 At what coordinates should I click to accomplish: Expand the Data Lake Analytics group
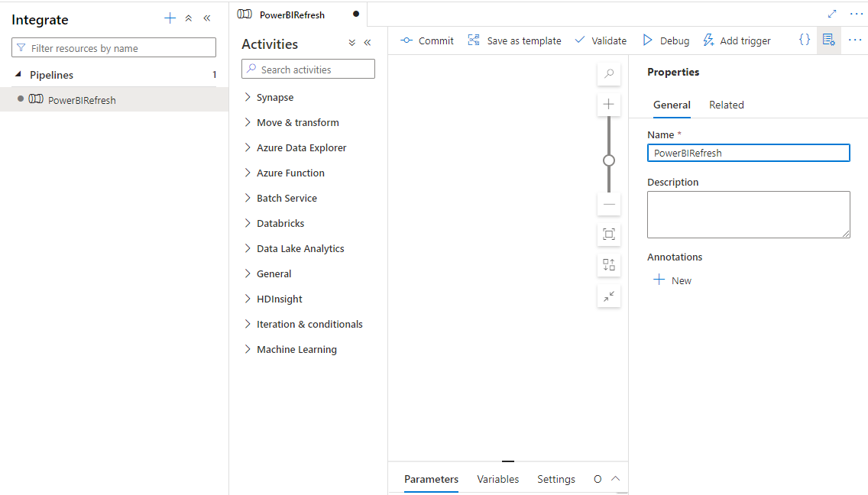(248, 248)
